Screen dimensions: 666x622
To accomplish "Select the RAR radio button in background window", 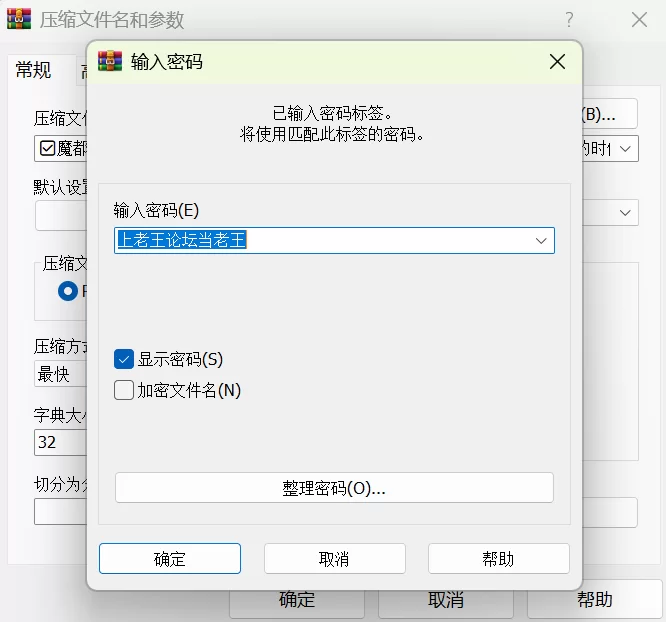I will (x=68, y=291).
